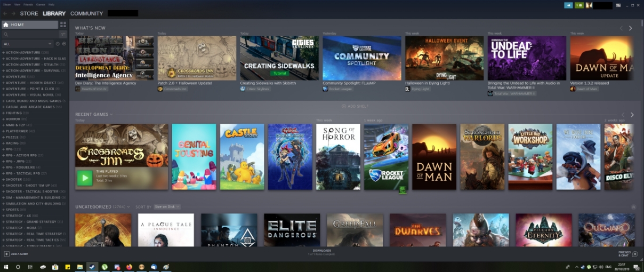Open Dev Diary Intelligence Agency news title

[106, 83]
